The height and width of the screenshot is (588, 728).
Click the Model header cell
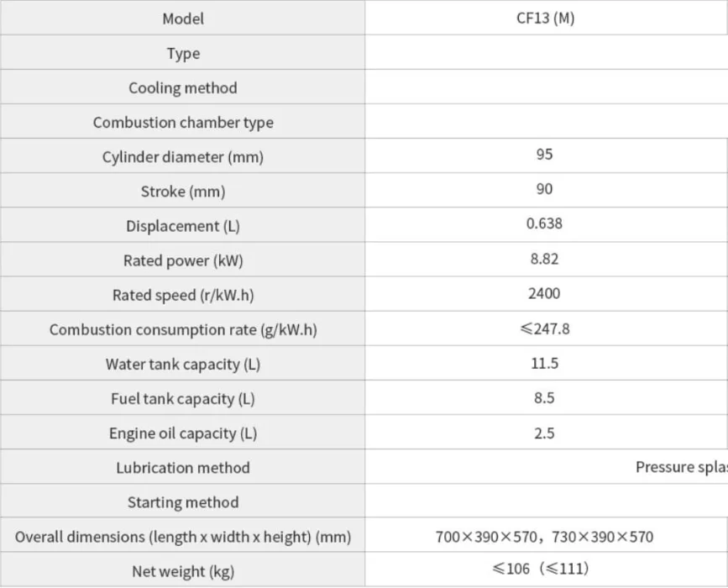click(x=183, y=18)
